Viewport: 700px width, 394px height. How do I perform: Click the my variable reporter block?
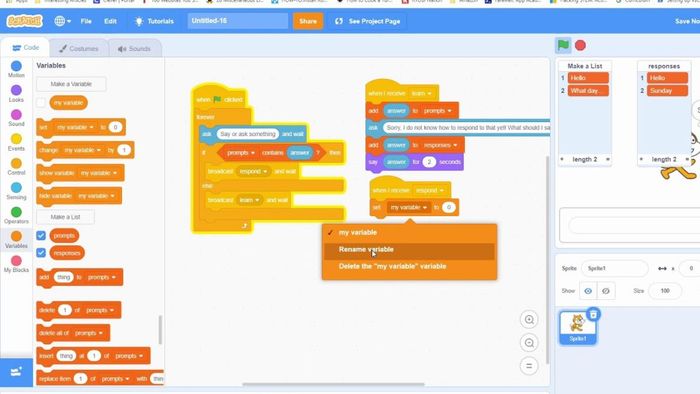coord(68,103)
